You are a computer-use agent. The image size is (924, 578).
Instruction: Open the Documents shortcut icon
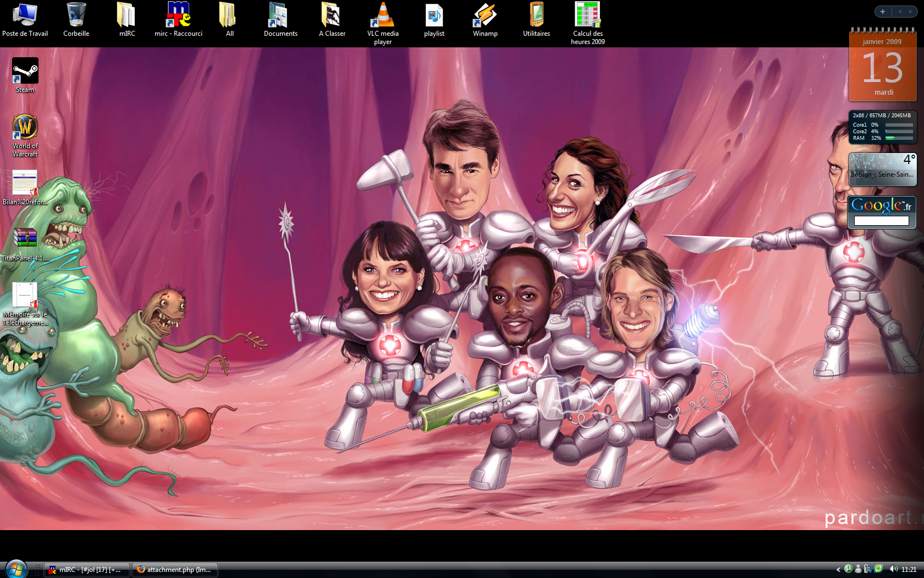click(280, 19)
